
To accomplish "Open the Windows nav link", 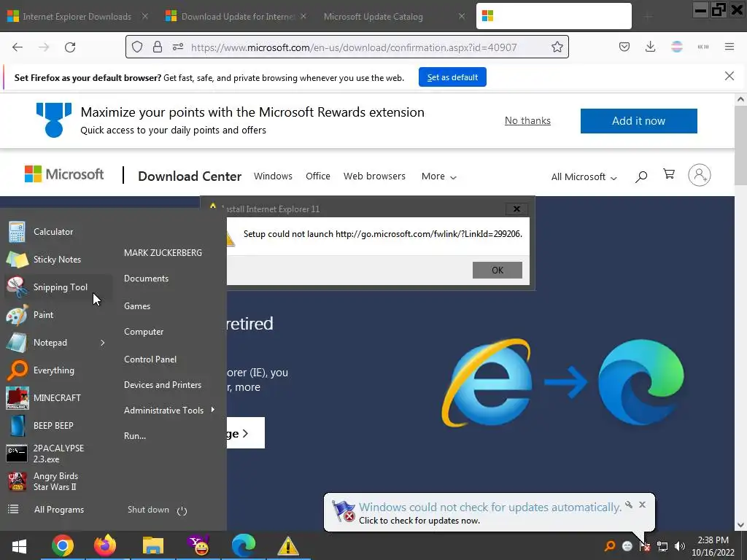I will pos(273,176).
